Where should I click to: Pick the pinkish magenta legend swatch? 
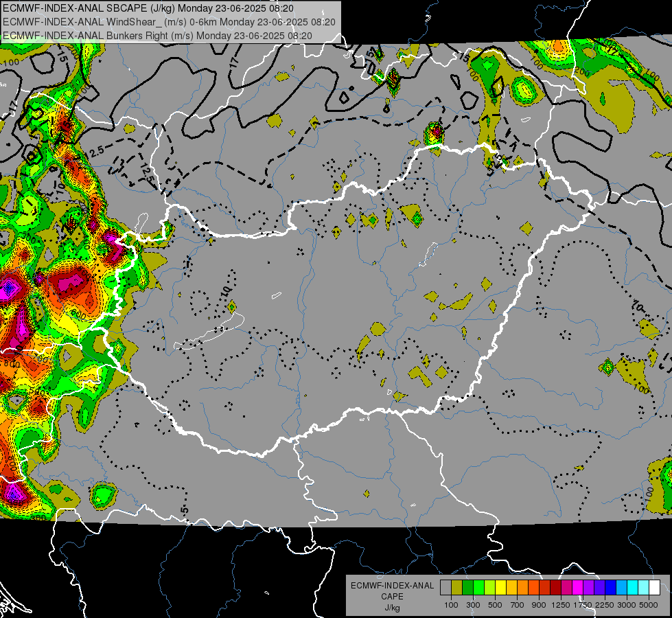566,588
